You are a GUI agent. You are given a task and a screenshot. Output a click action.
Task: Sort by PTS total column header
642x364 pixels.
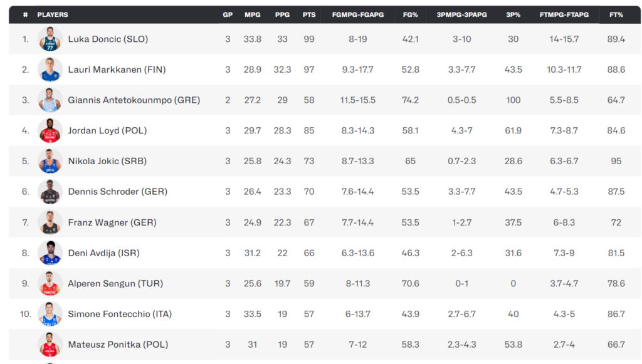[x=309, y=15]
